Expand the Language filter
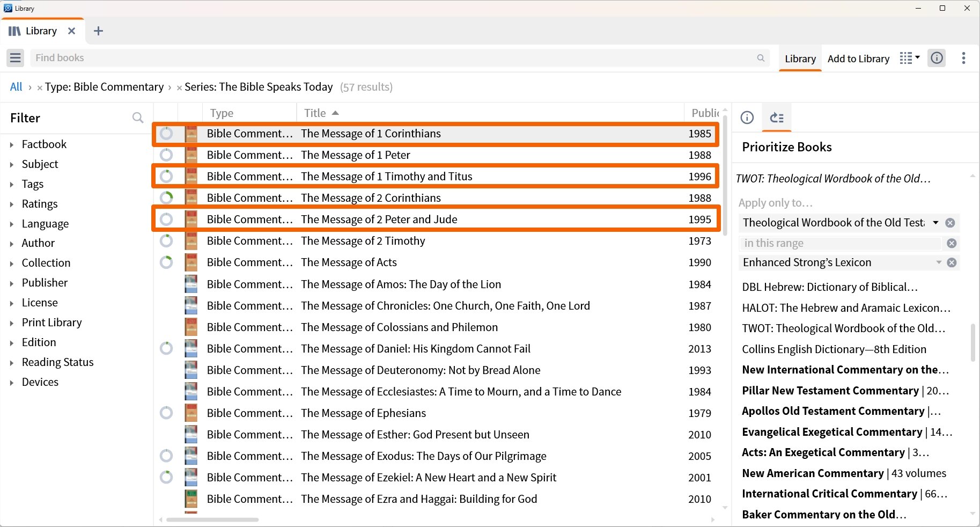Screen dimensions: 980x527 coord(11,224)
